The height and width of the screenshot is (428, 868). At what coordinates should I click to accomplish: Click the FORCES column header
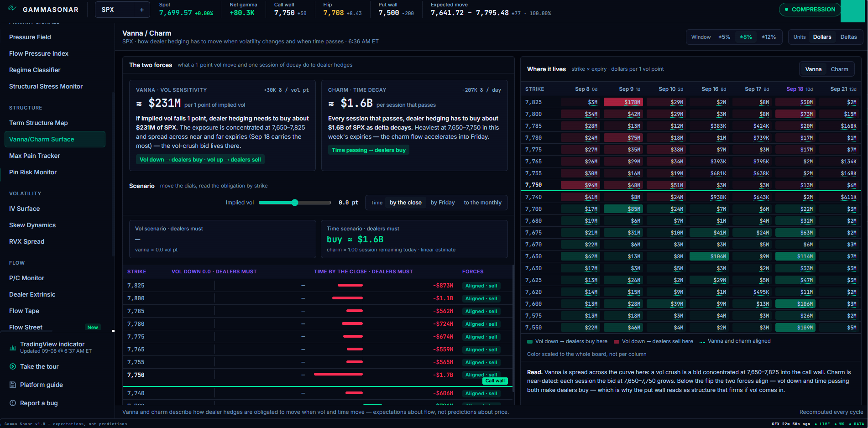point(473,271)
